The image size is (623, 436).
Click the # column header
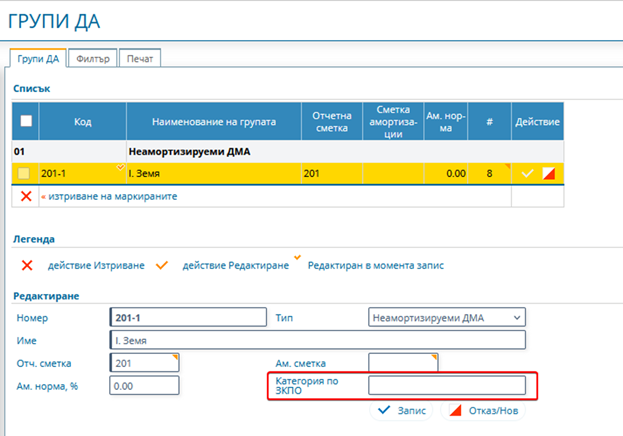[490, 122]
